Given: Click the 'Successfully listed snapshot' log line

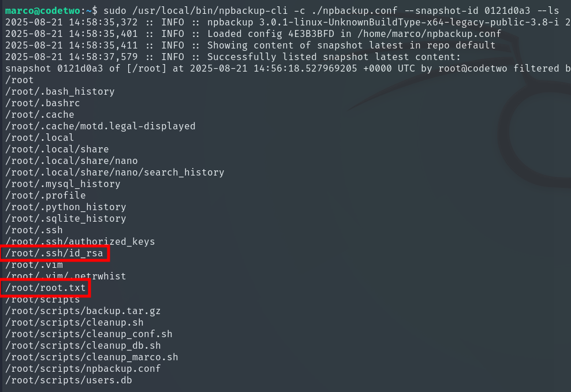Looking at the screenshot, I should tap(231, 57).
